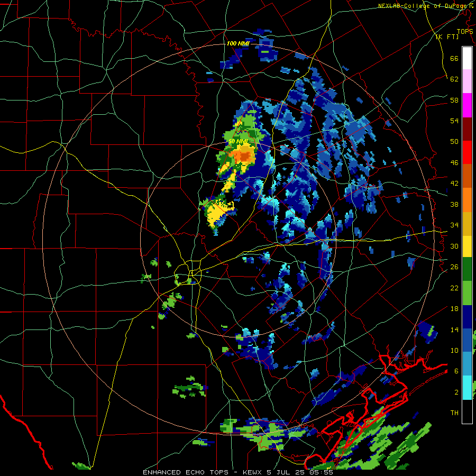Image resolution: width=476 pixels, height=476 pixels.
Task: Select the bright red legend swatch
Action: (467, 152)
